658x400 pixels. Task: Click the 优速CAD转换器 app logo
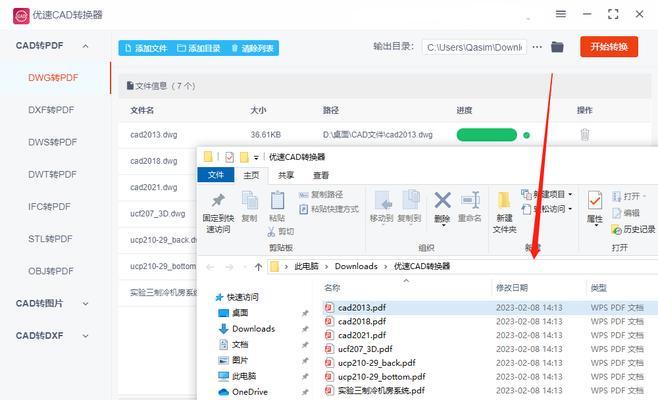(x=21, y=16)
